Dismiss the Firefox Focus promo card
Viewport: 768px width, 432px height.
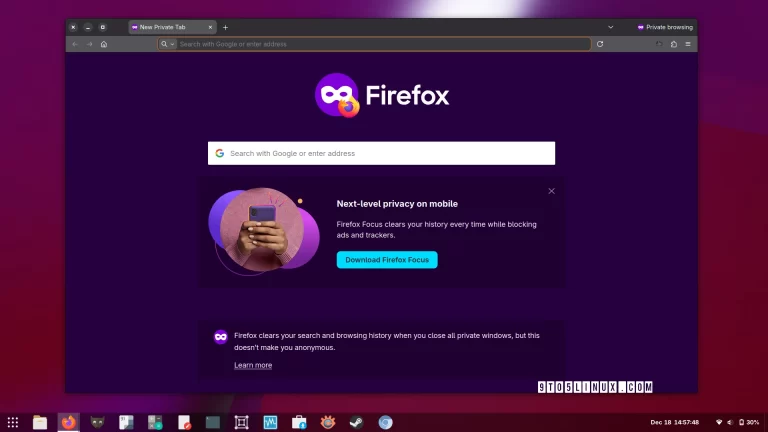click(551, 191)
